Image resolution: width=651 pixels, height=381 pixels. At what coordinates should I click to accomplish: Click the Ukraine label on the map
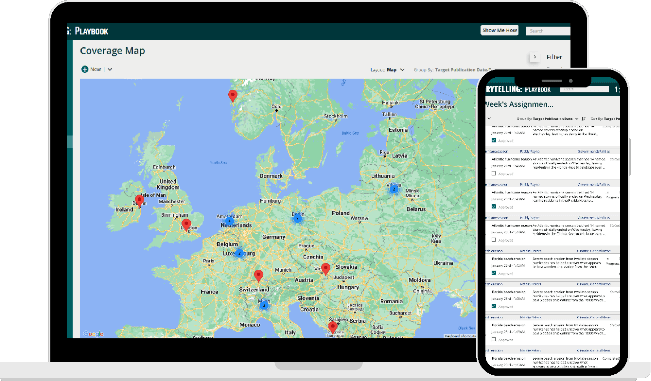pyautogui.click(x=443, y=263)
